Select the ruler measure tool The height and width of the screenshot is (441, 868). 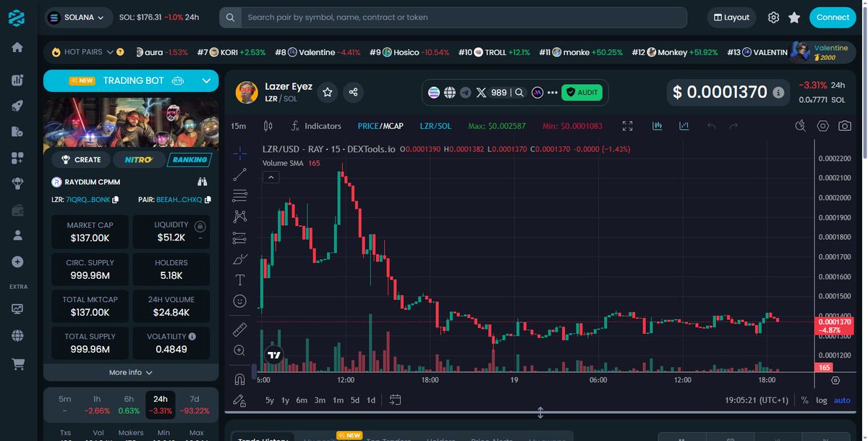[240, 330]
